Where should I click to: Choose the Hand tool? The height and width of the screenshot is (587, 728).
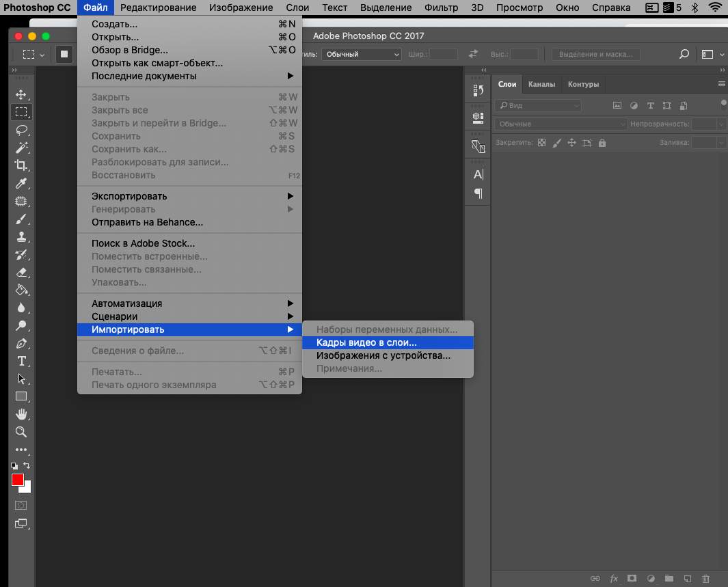pos(21,414)
